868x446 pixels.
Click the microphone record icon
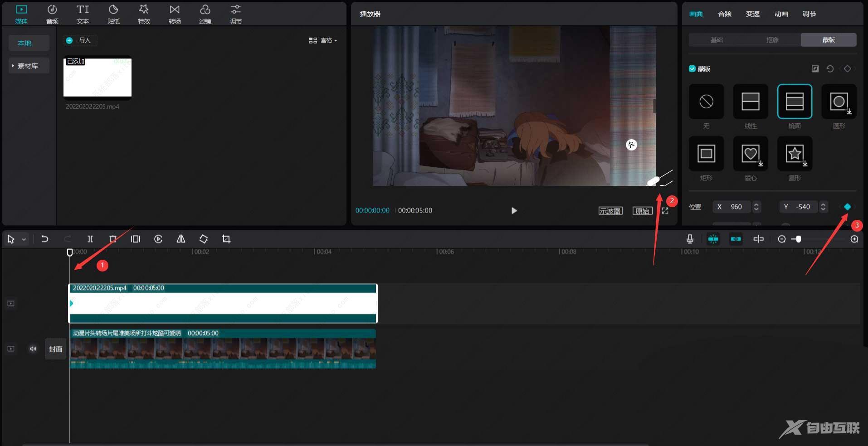[690, 239]
